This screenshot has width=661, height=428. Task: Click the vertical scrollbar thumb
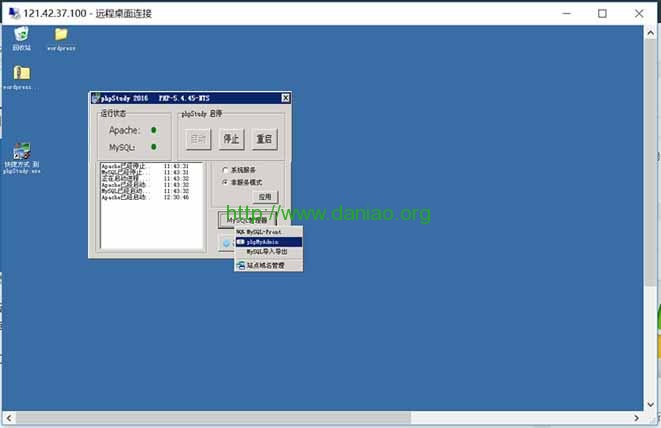click(650, 163)
